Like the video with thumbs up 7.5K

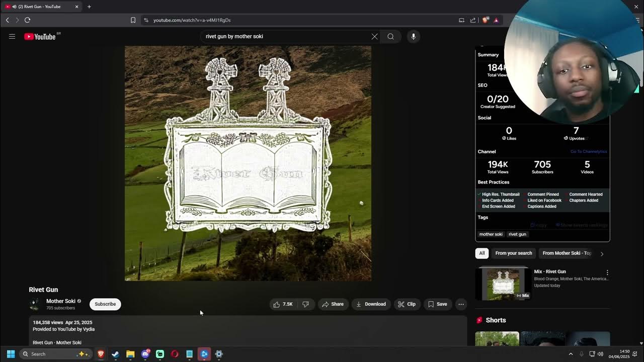pyautogui.click(x=283, y=304)
